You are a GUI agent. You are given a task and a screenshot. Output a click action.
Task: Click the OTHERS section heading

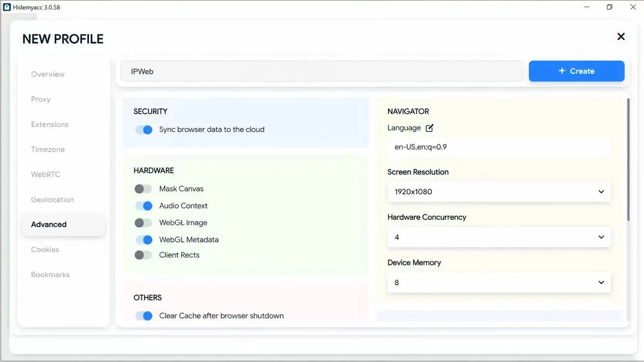[x=148, y=298]
